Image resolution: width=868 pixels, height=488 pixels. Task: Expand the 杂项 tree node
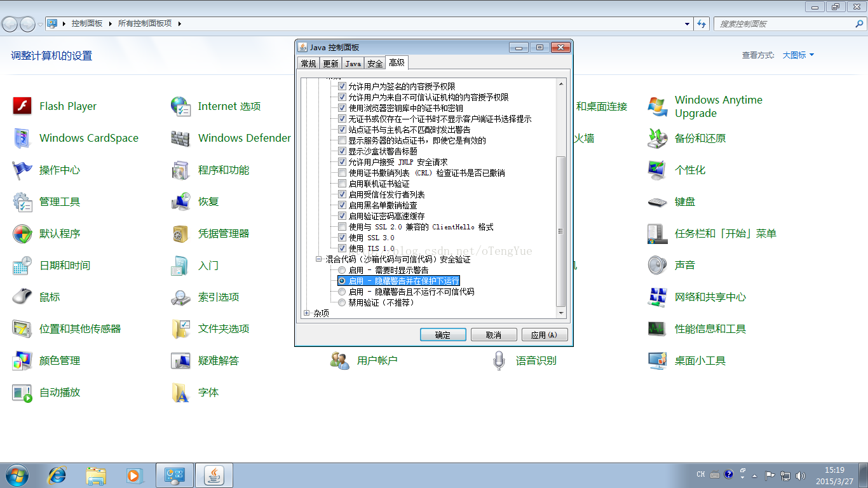click(308, 313)
